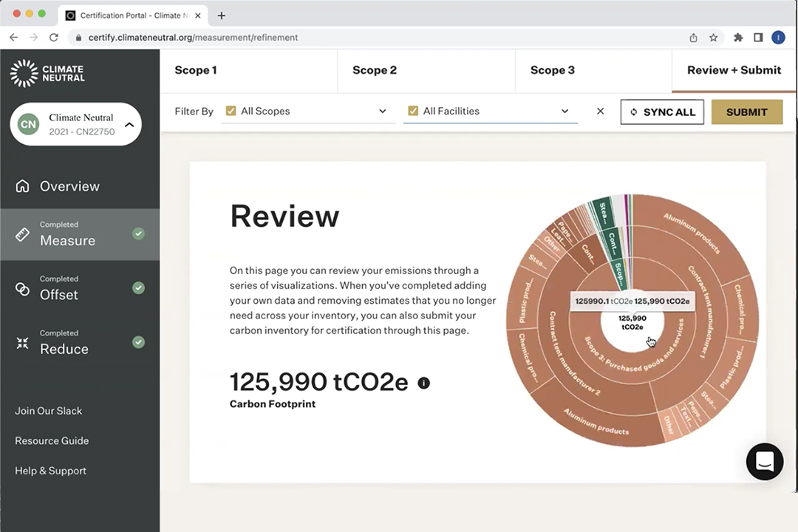This screenshot has width=798, height=532.
Task: Collapse the Climate Neutral account selector
Action: pos(129,124)
